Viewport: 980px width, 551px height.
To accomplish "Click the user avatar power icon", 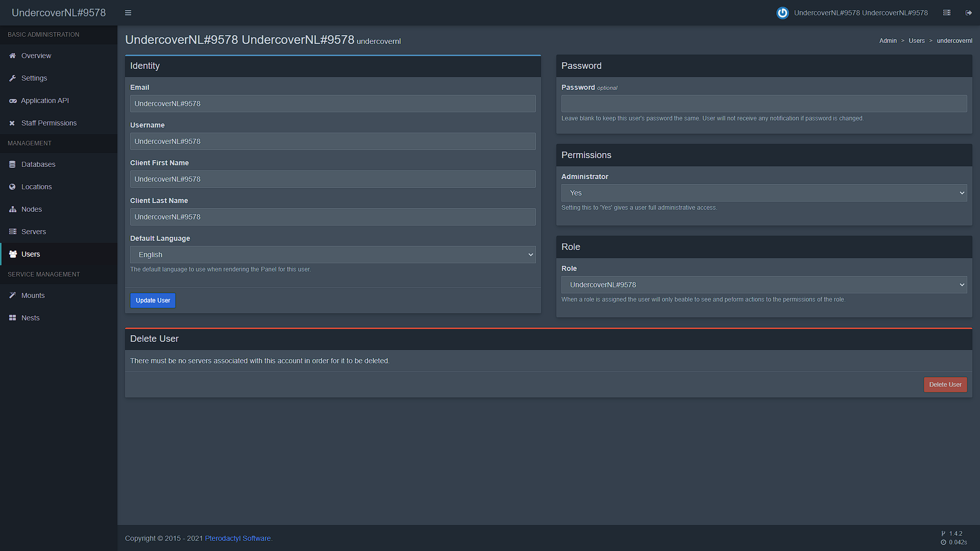I will (782, 13).
